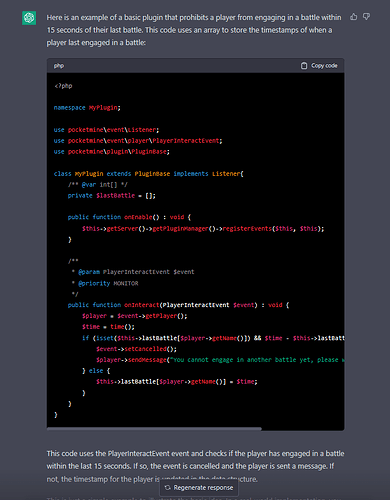Viewport: 390px width, 500px height.
Task: Click the '@var int[]' comment
Action: click(x=98, y=184)
